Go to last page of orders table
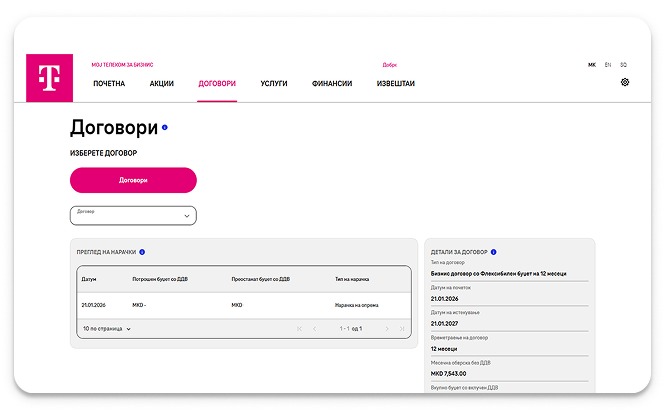665x412 pixels. (x=402, y=329)
